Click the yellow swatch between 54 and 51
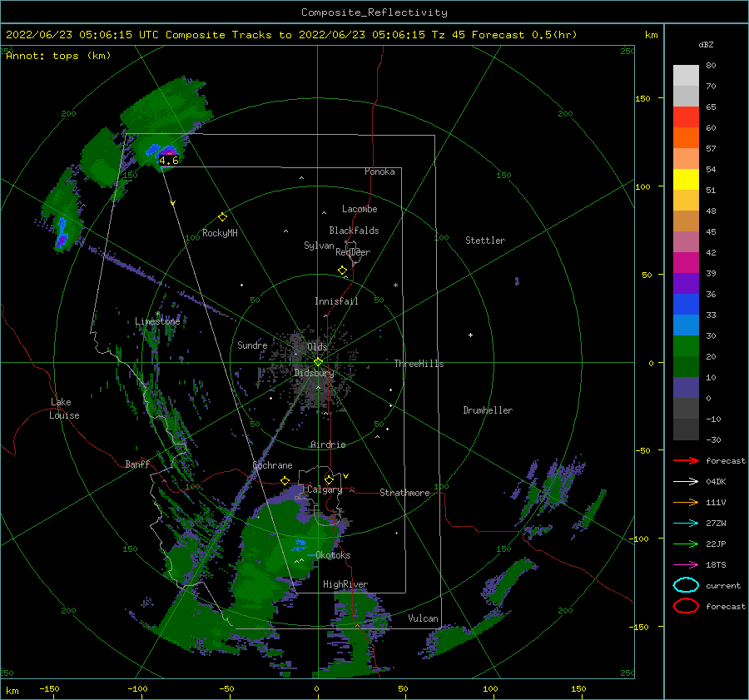The height and width of the screenshot is (700, 749). [x=686, y=180]
